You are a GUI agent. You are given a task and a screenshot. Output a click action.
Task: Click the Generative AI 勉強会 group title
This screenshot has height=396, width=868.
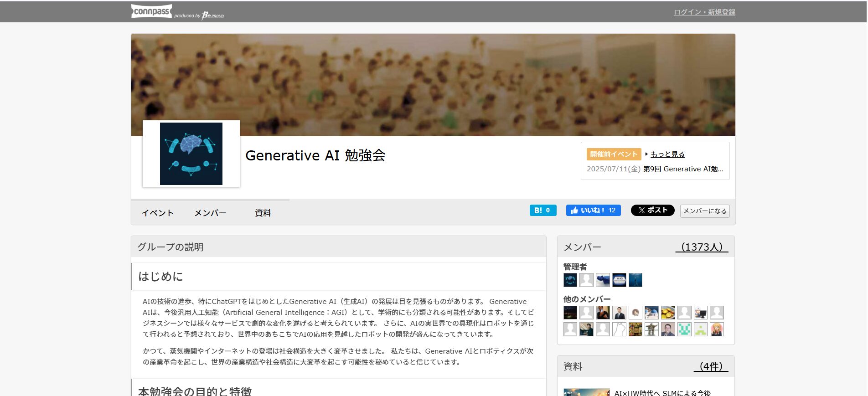coord(315,155)
